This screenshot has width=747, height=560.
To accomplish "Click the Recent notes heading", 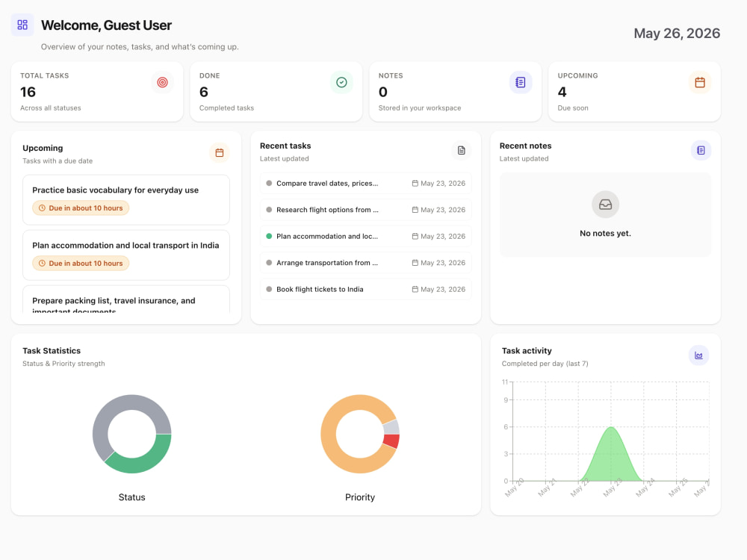I will [x=525, y=146].
